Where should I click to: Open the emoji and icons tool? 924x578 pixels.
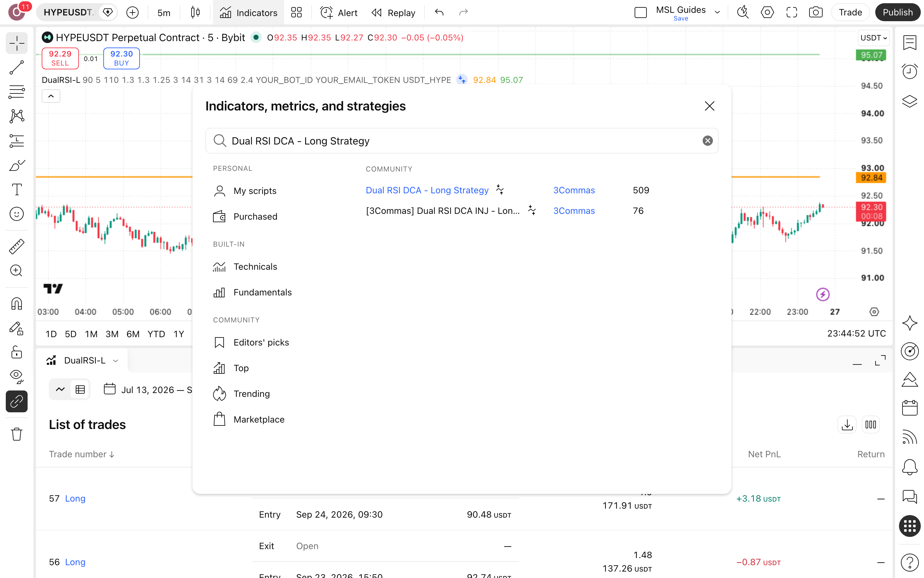[17, 214]
